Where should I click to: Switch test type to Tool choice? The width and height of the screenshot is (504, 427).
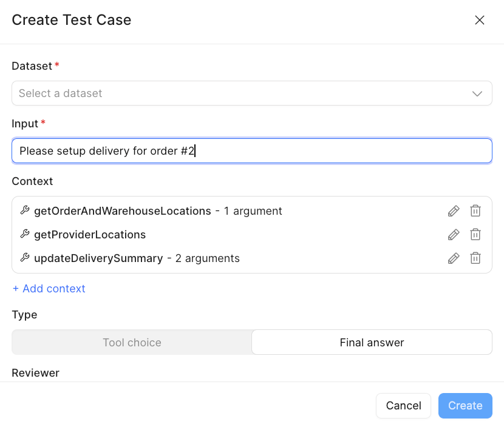click(x=132, y=342)
